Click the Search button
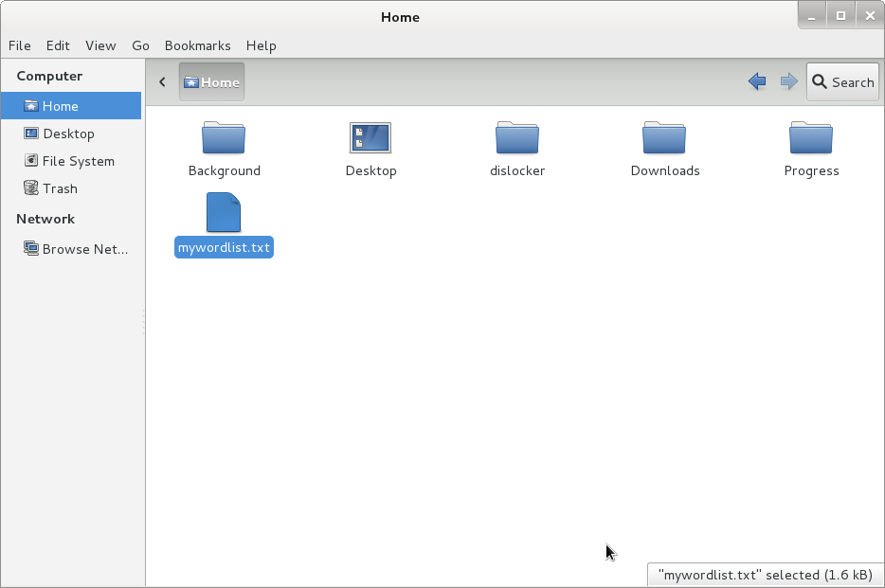This screenshot has width=885, height=588. point(841,82)
